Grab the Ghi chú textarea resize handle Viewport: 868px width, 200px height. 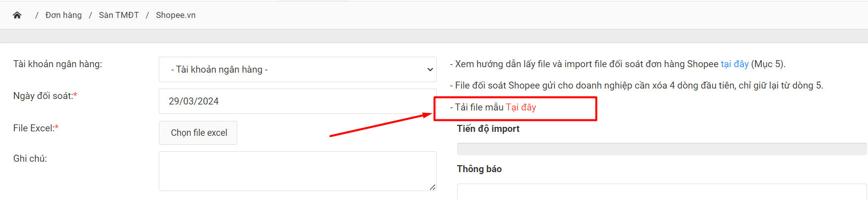point(433,187)
